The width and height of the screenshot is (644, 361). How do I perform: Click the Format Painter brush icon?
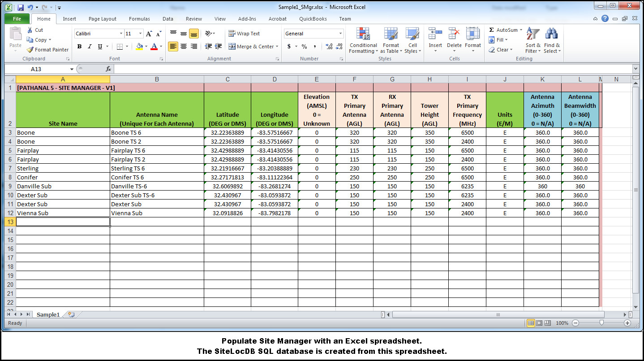30,50
